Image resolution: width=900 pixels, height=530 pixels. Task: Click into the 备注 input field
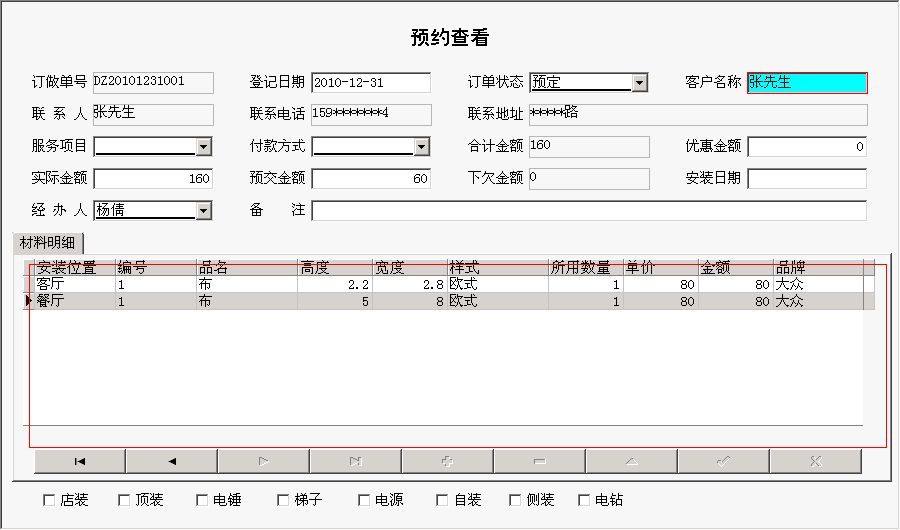point(588,211)
